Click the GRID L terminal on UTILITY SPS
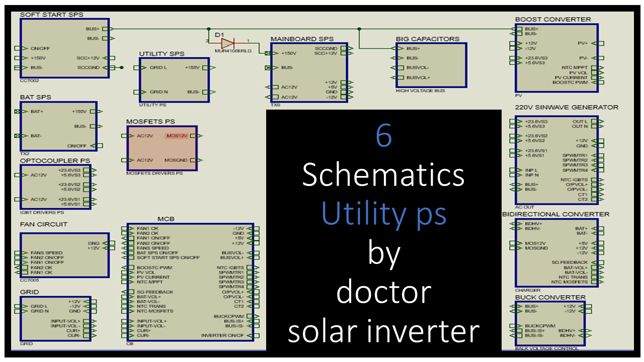The width and height of the screenshot is (644, 362). [137, 67]
